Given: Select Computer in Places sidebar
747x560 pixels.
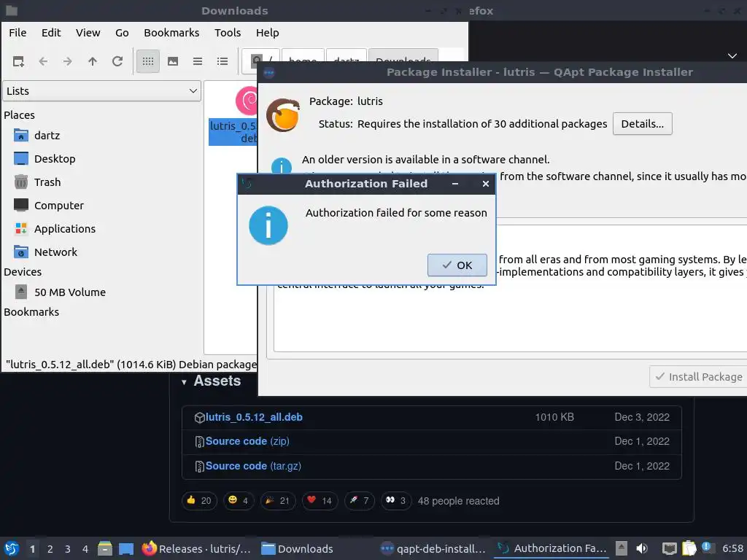Looking at the screenshot, I should pyautogui.click(x=58, y=206).
